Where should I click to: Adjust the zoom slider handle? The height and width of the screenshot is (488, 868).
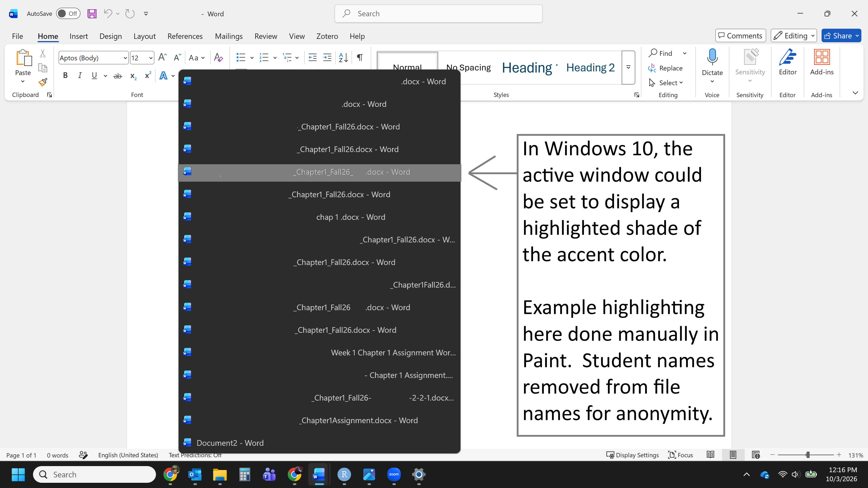pos(808,455)
